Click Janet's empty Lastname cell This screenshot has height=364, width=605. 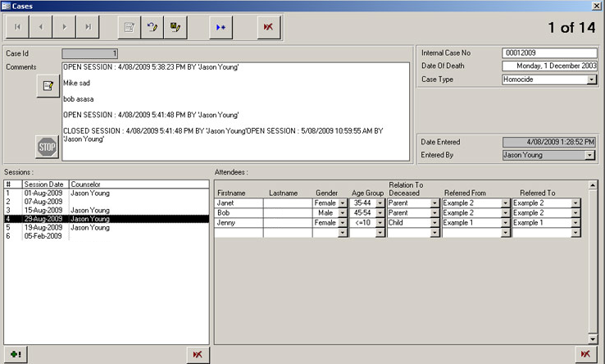(x=288, y=203)
